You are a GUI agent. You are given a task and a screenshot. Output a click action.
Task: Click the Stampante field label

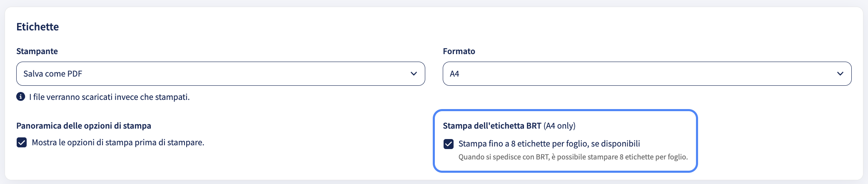tap(37, 51)
